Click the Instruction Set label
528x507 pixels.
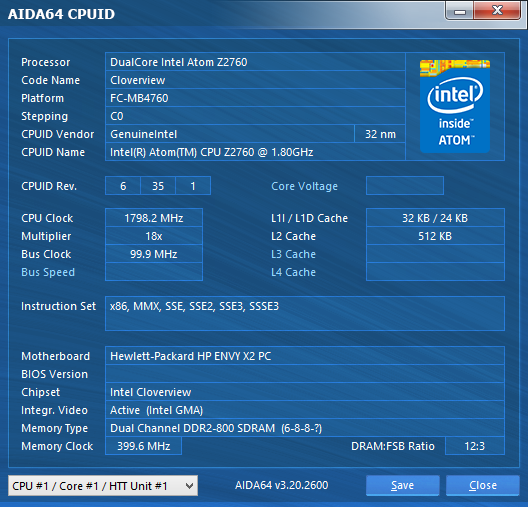58,306
